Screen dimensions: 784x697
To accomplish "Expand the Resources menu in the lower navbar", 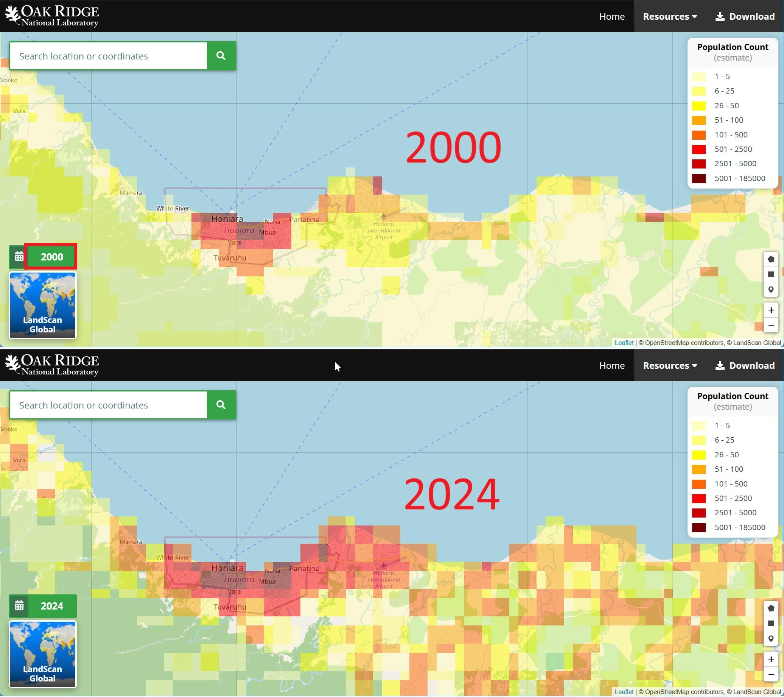I will pos(670,365).
